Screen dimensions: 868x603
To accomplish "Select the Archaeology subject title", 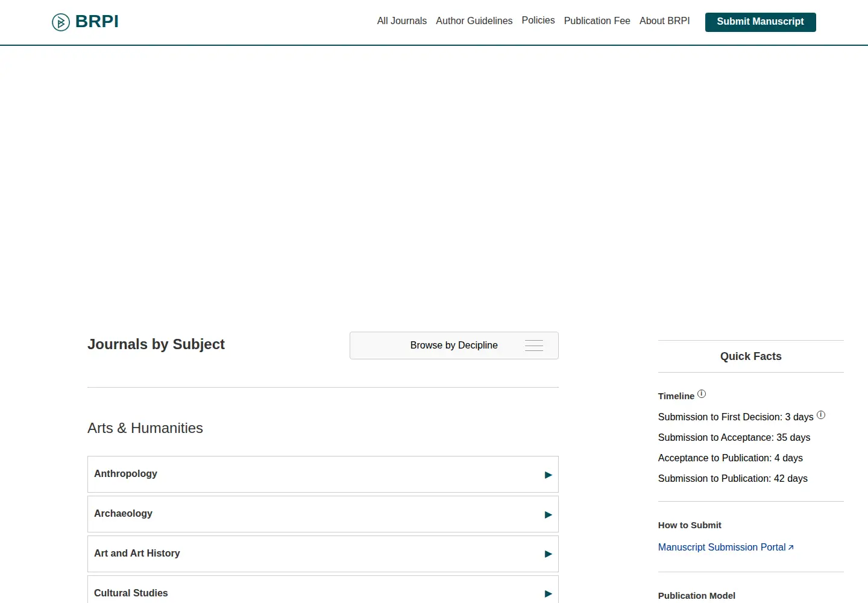I will click(123, 514).
